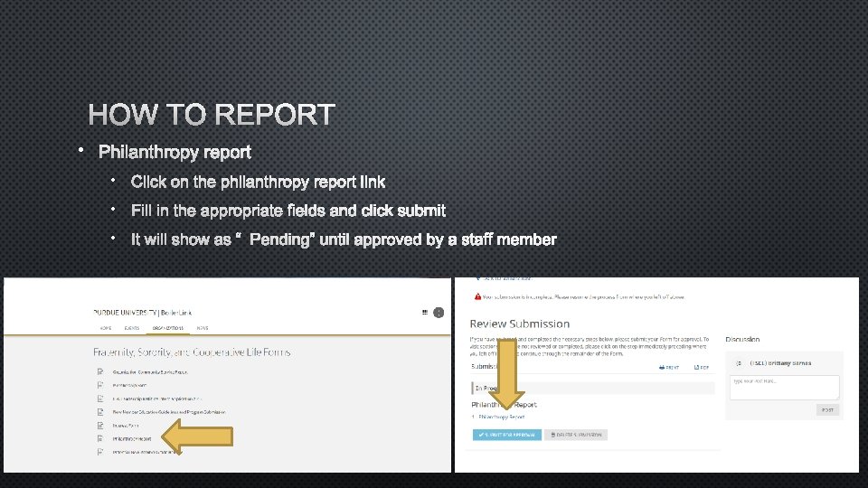Screen dimensions: 868x488
Task: Click the red warning icon on the submission page
Action: click(x=477, y=296)
